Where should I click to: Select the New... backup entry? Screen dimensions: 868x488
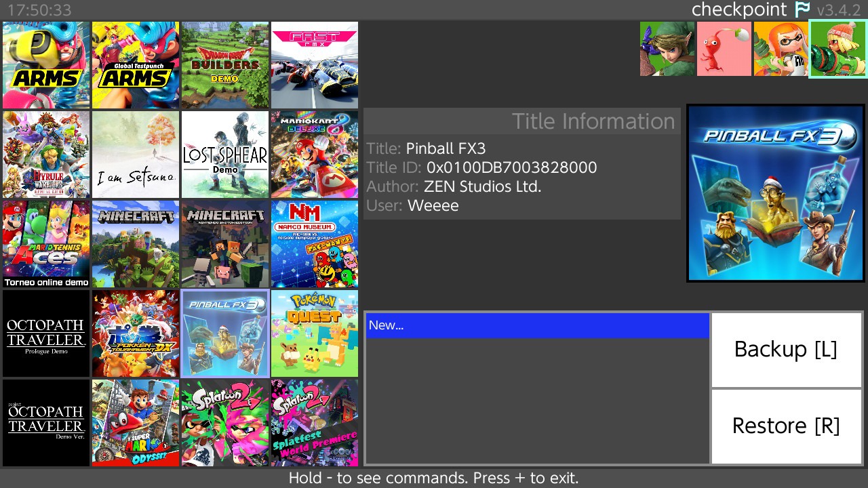[538, 325]
